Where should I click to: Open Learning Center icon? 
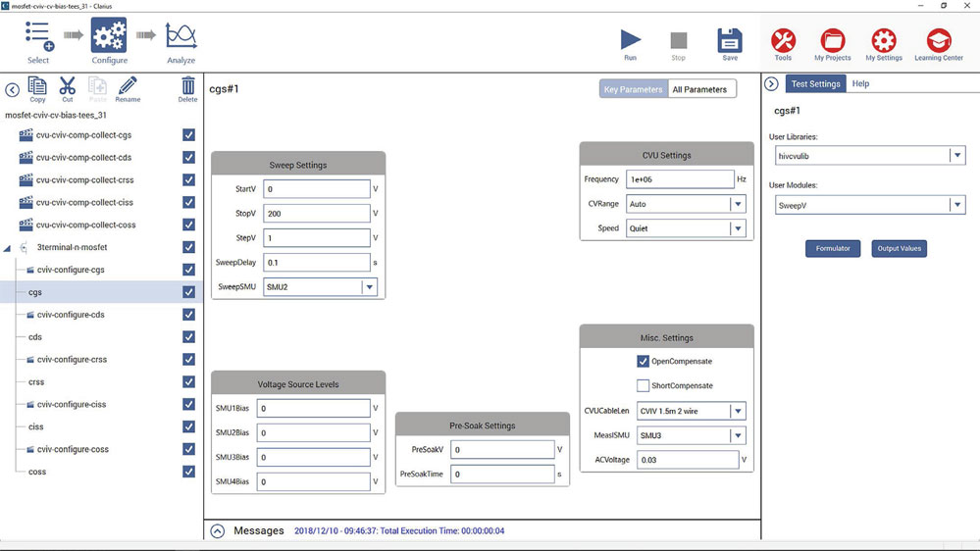tap(938, 40)
